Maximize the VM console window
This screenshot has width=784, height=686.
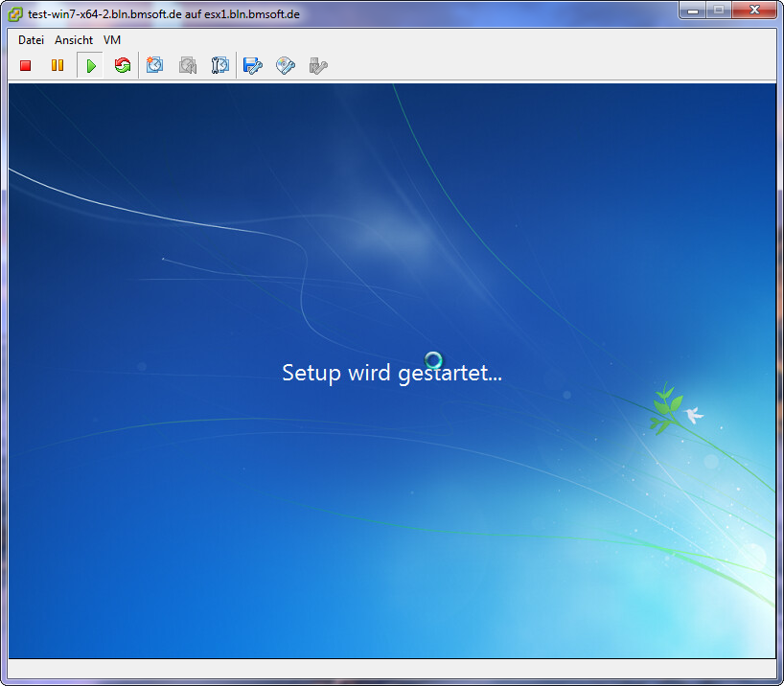click(719, 10)
